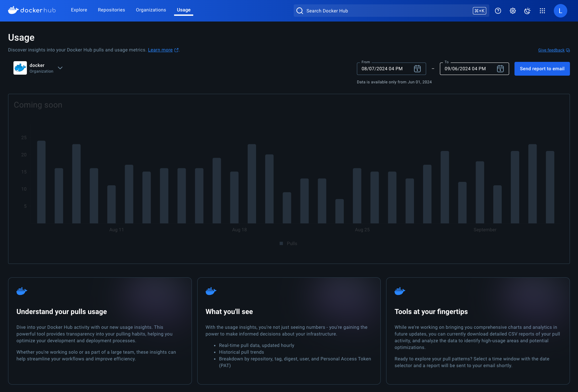This screenshot has height=392, width=578.
Task: Open the calendar picker for the From date
Action: point(417,69)
